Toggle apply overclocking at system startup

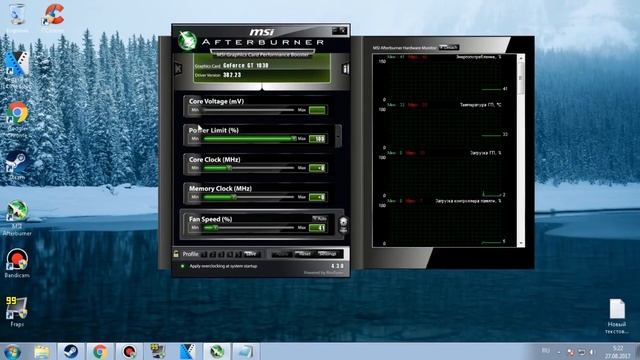tap(182, 266)
